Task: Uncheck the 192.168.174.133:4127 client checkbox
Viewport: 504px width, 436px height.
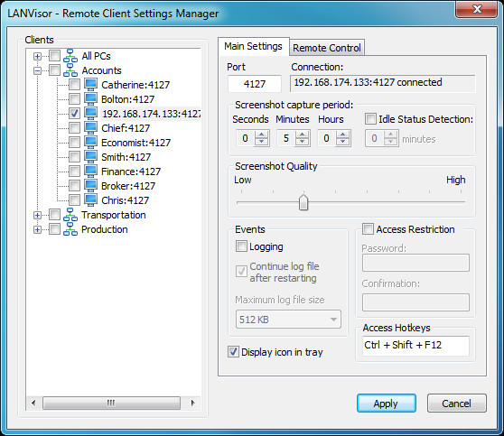Action: 74,114
